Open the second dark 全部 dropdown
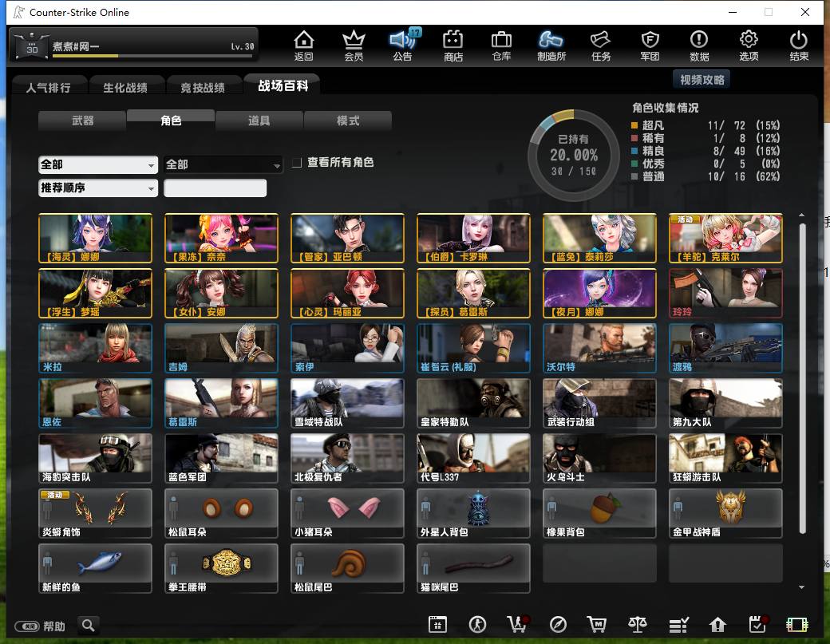Image resolution: width=830 pixels, height=644 pixels. pyautogui.click(x=223, y=164)
